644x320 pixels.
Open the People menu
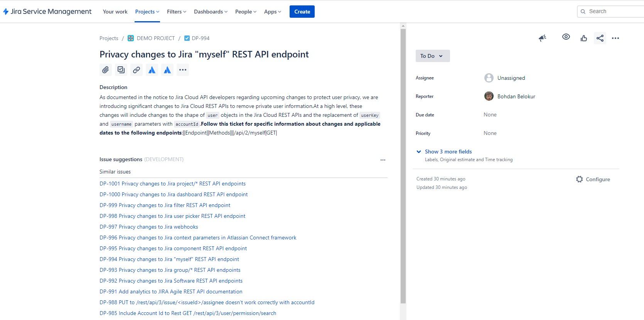click(246, 12)
